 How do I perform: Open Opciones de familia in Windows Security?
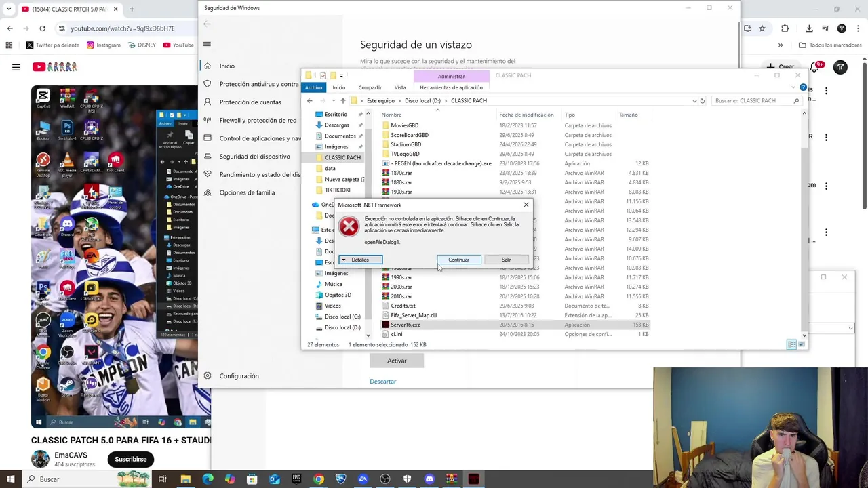click(x=247, y=192)
